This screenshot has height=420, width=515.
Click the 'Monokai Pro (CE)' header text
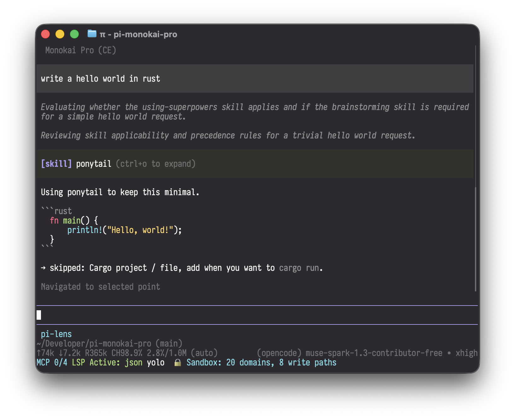[x=81, y=50]
